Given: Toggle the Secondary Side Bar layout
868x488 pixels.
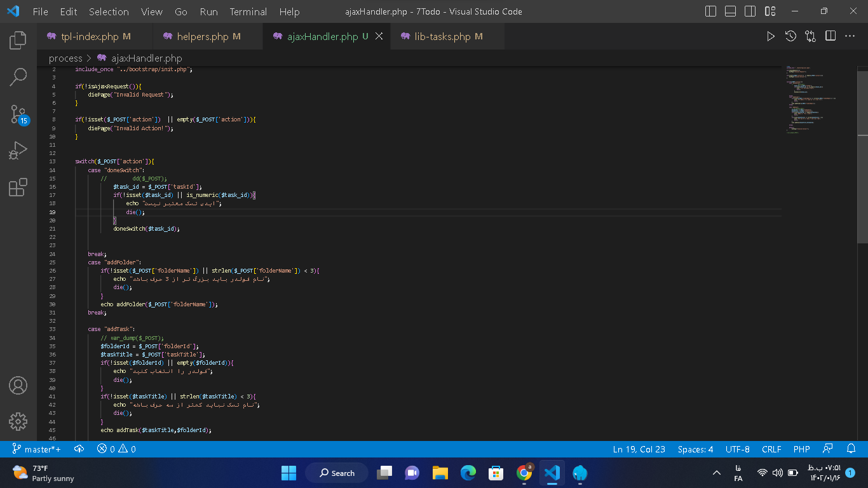Looking at the screenshot, I should [x=750, y=11].
